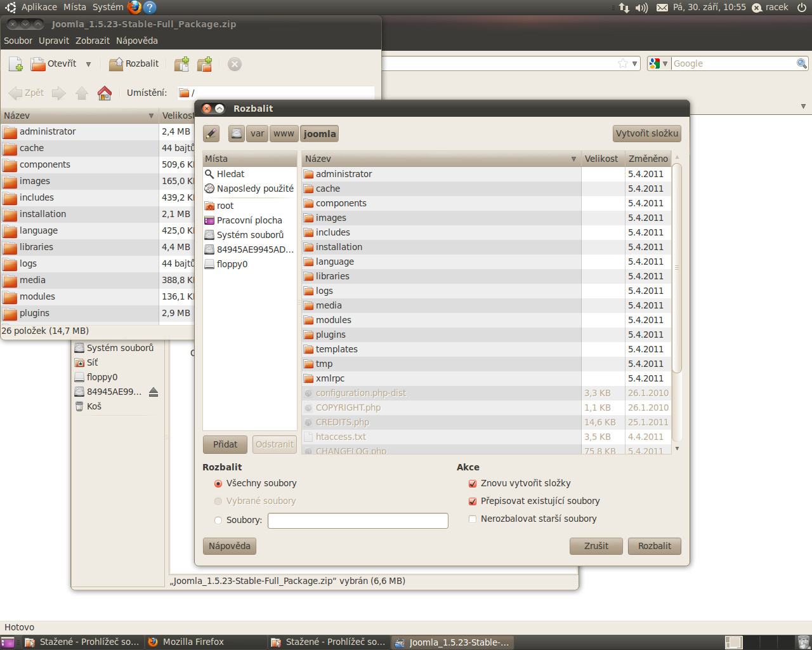Click the home location icon
Screen dimensions: 812x650
pos(105,93)
